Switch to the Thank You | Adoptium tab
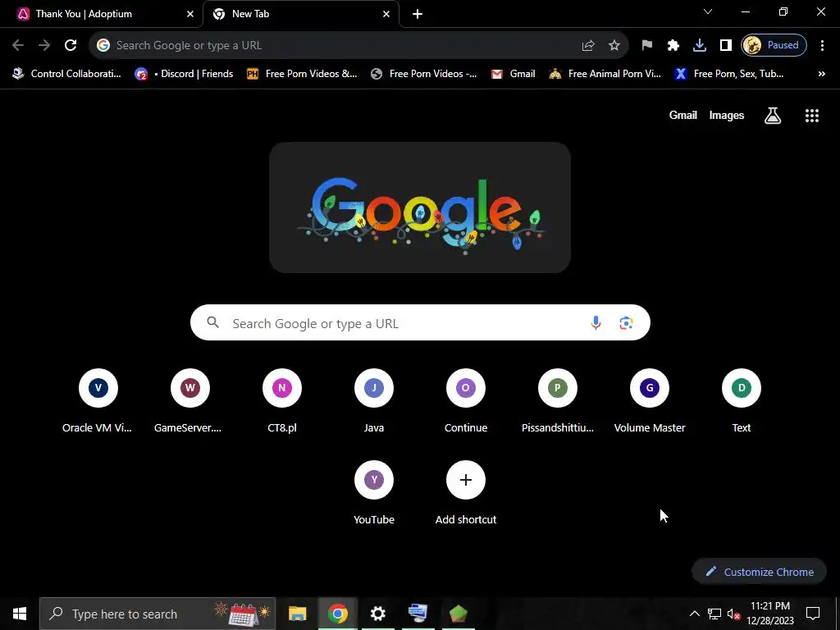Image resolution: width=840 pixels, height=630 pixels. pyautogui.click(x=102, y=14)
